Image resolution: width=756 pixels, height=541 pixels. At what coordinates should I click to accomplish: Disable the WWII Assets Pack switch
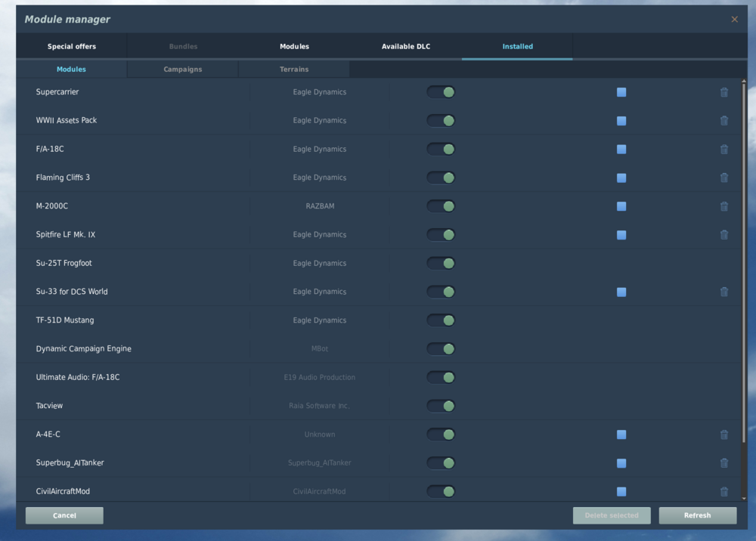point(441,120)
